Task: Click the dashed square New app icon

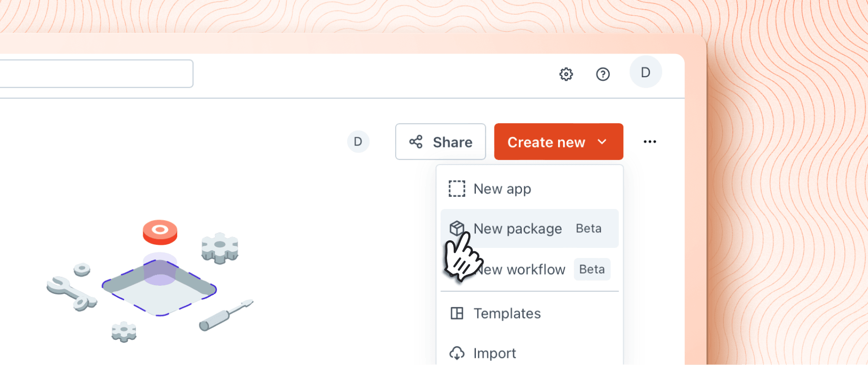Action: pyautogui.click(x=457, y=189)
